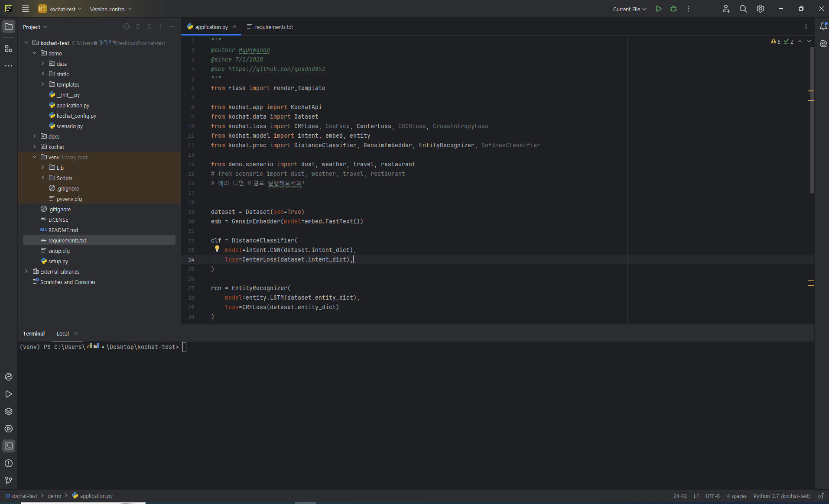829x504 pixels.
Task: Close the Local terminal tab
Action: click(76, 333)
